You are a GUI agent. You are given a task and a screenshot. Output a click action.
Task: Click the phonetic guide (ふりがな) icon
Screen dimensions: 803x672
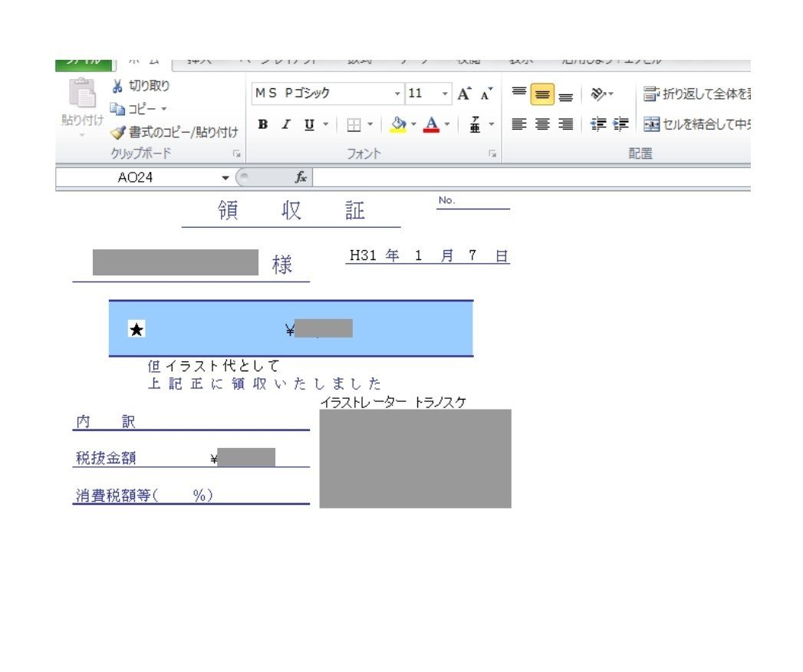point(476,124)
